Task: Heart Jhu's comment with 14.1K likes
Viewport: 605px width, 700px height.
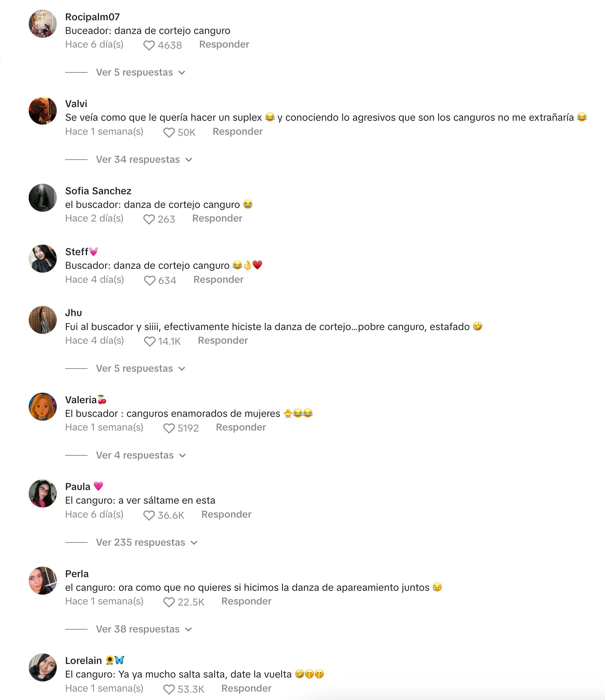Action: [150, 341]
